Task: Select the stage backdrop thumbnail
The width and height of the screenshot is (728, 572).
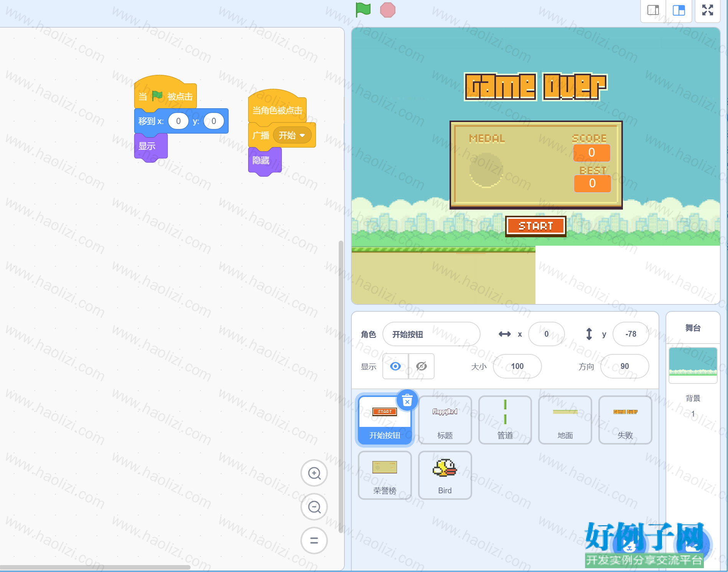Action: tap(693, 365)
